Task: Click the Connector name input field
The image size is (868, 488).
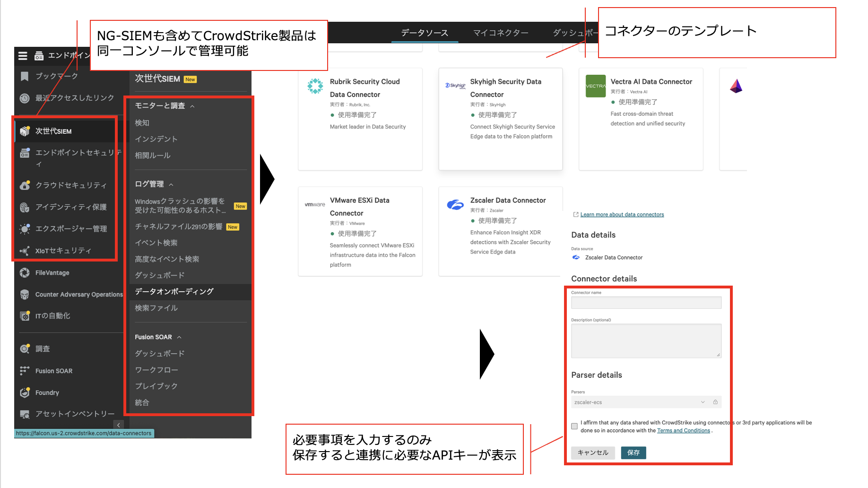Action: coord(646,303)
